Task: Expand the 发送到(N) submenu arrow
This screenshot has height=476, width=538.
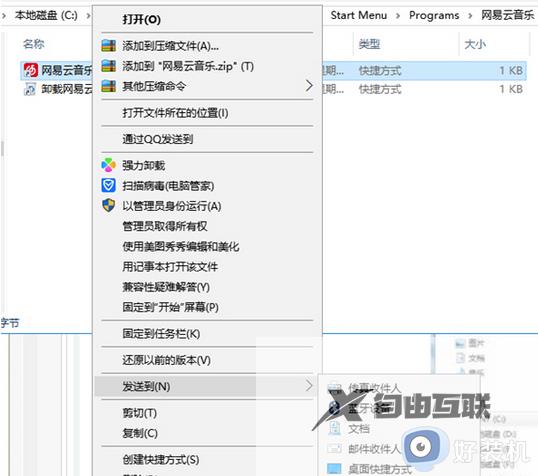Action: tap(309, 386)
